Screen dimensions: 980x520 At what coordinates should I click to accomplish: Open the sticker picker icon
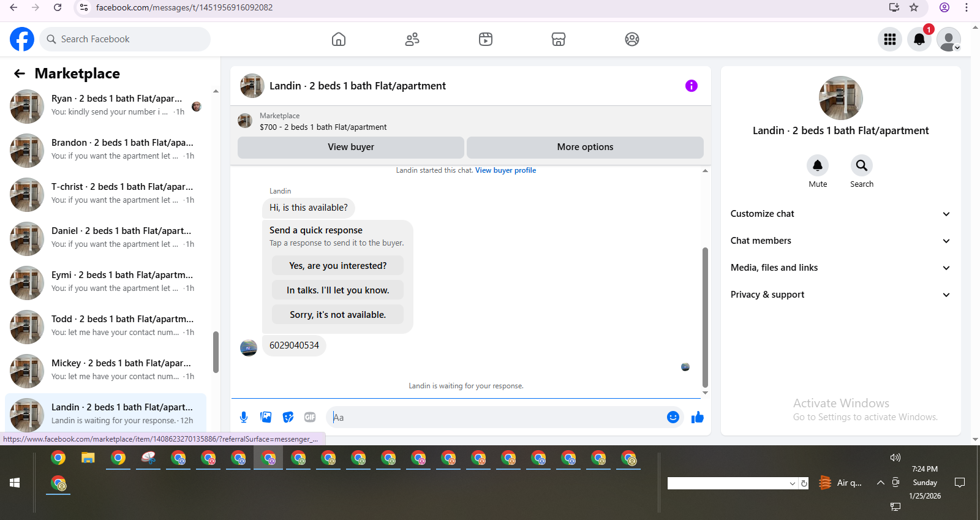point(288,417)
